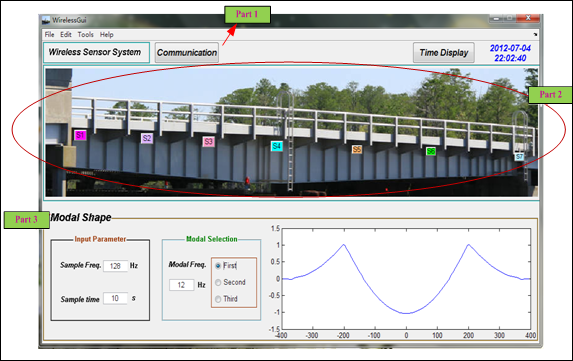Select the cyan S4 sensor marker

(277, 146)
